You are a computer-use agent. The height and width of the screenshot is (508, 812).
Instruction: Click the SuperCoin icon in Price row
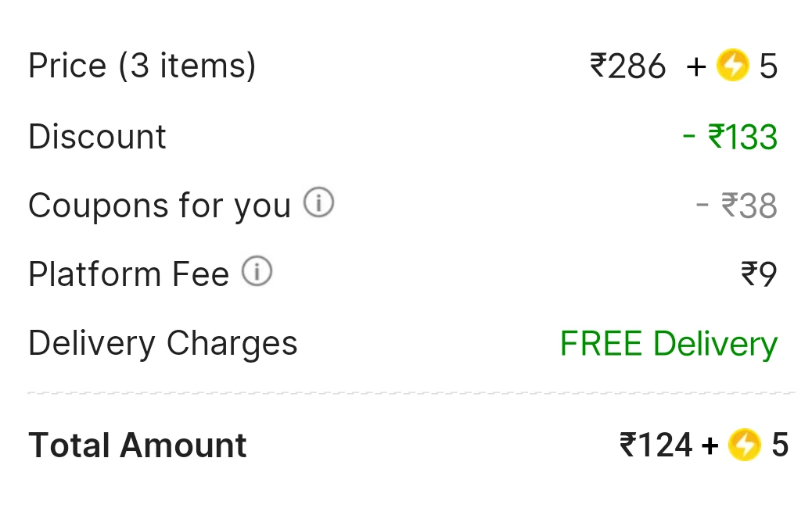732,65
